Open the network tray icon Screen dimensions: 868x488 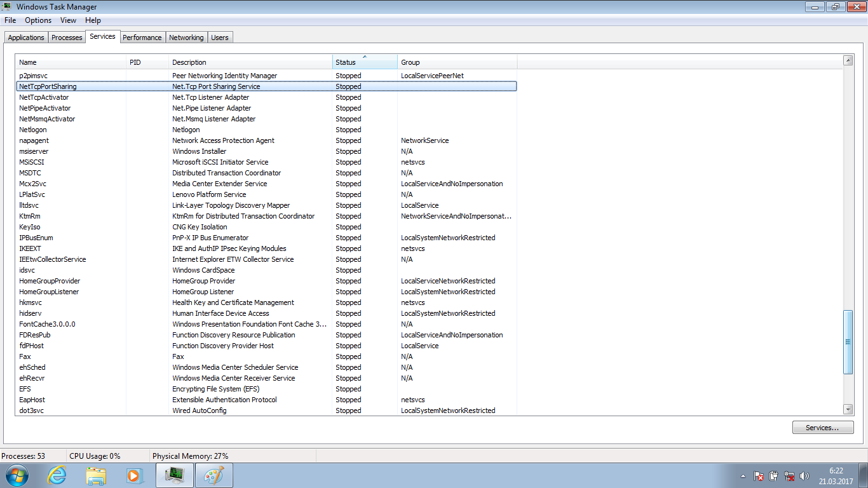click(789, 476)
